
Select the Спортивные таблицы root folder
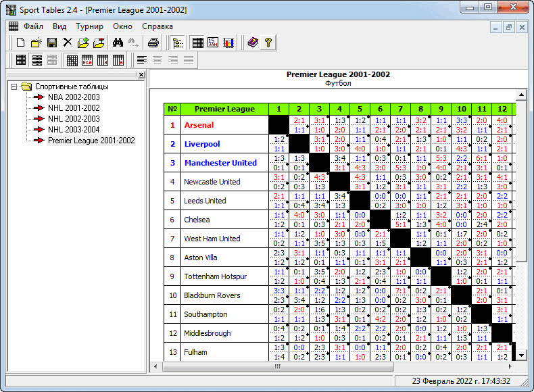tap(72, 87)
